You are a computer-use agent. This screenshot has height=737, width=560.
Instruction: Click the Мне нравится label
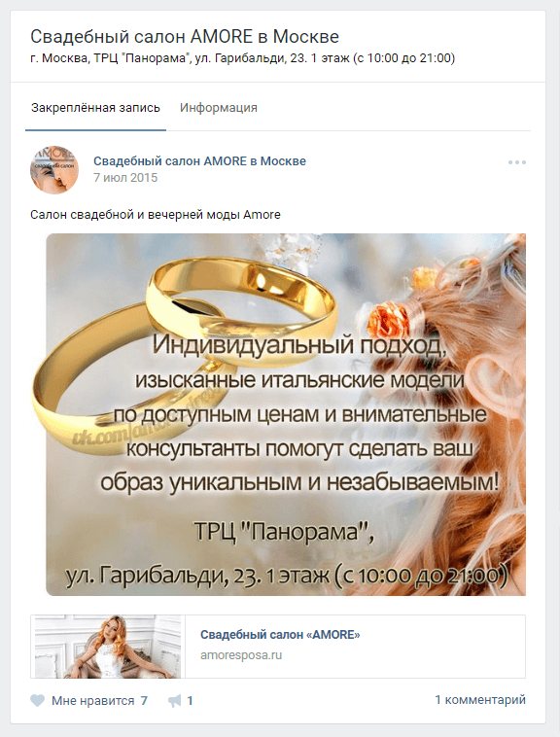(93, 701)
